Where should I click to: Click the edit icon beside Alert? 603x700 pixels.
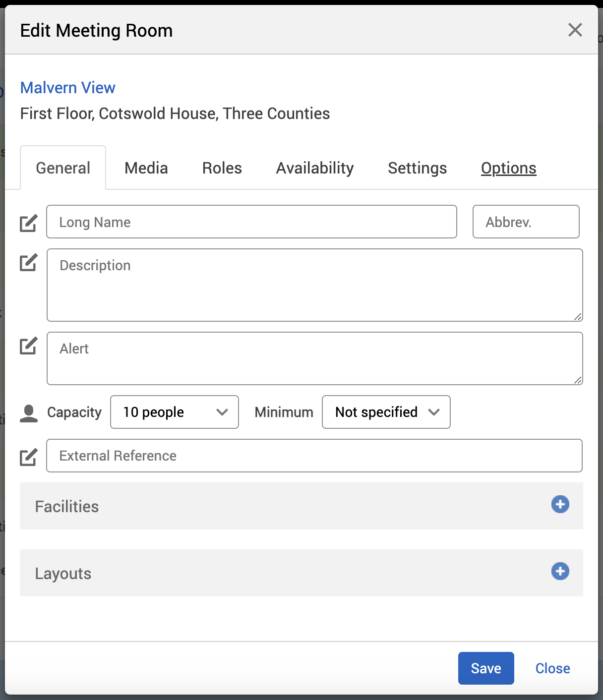(28, 346)
